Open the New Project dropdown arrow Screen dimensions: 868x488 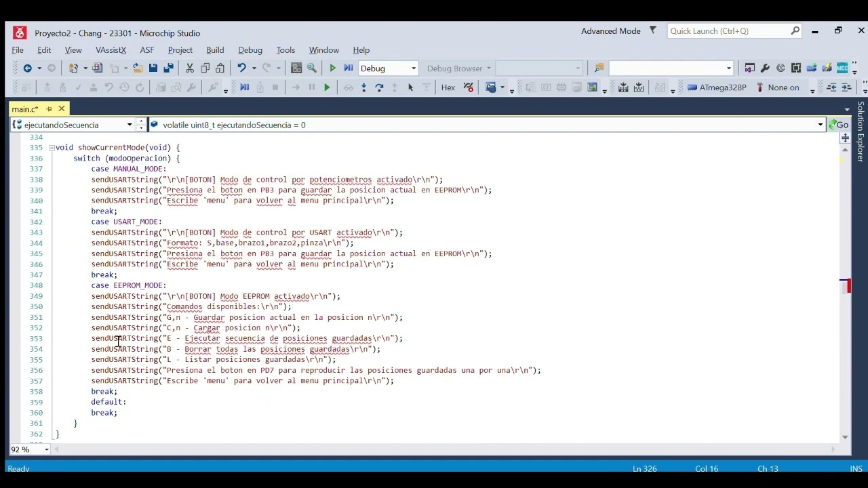click(x=85, y=68)
